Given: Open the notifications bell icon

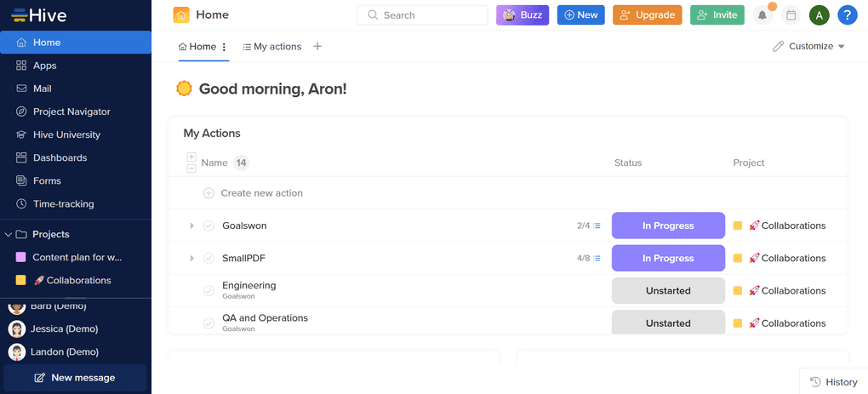Looking at the screenshot, I should pos(762,15).
